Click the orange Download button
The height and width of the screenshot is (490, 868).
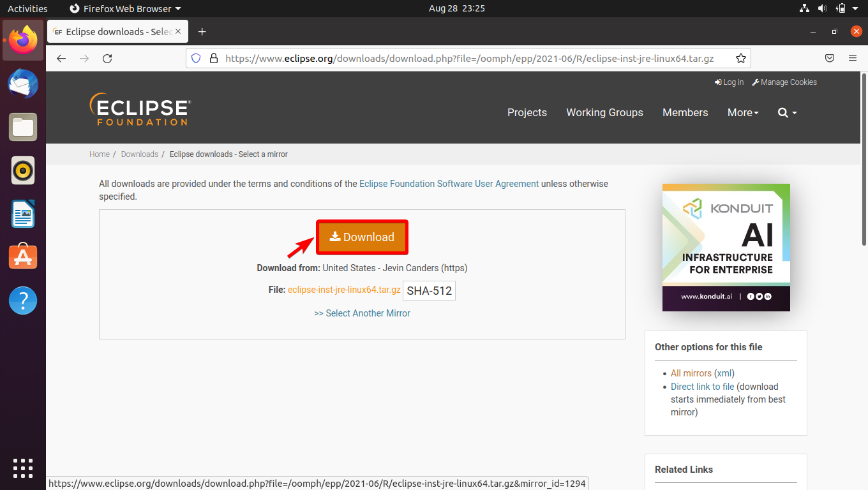pyautogui.click(x=361, y=237)
